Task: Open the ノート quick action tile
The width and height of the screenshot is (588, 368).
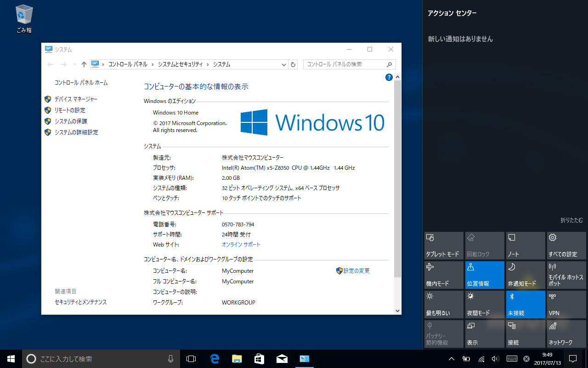Action: tap(525, 245)
